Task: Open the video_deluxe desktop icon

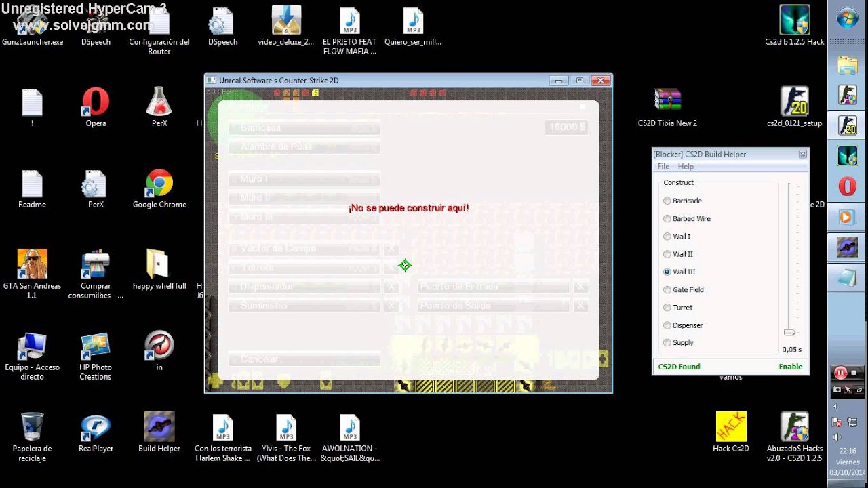Action: [286, 27]
